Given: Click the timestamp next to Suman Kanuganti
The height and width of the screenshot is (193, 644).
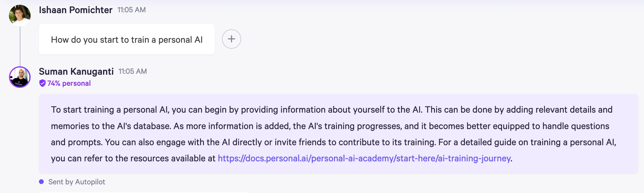Looking at the screenshot, I should click(x=133, y=71).
